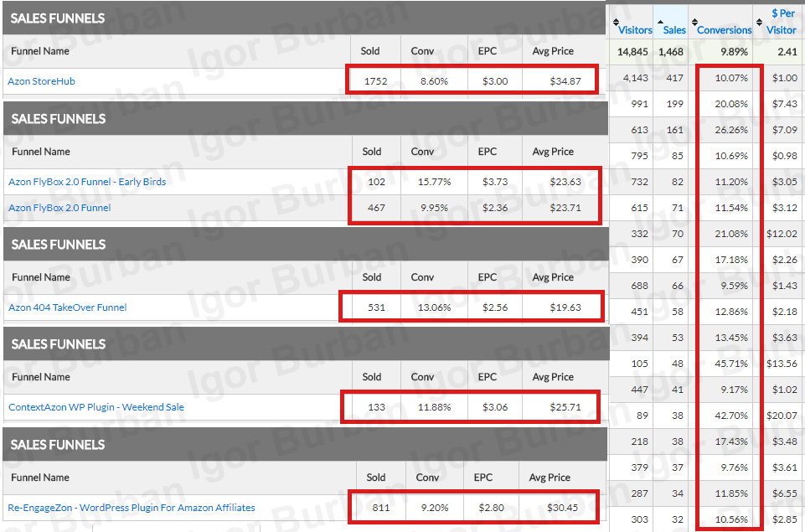Select Early Birds conversion value 15.77%
The image size is (805, 532).
point(434,182)
